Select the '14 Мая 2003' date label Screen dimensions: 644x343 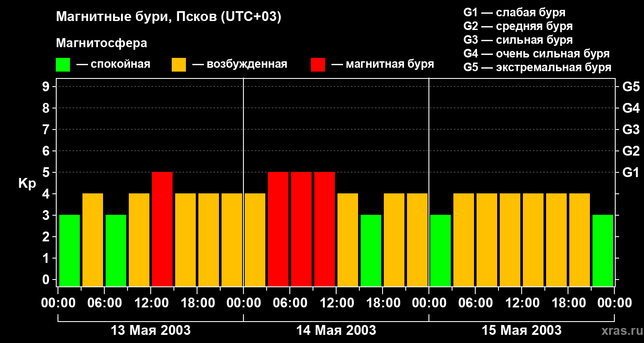click(x=336, y=331)
